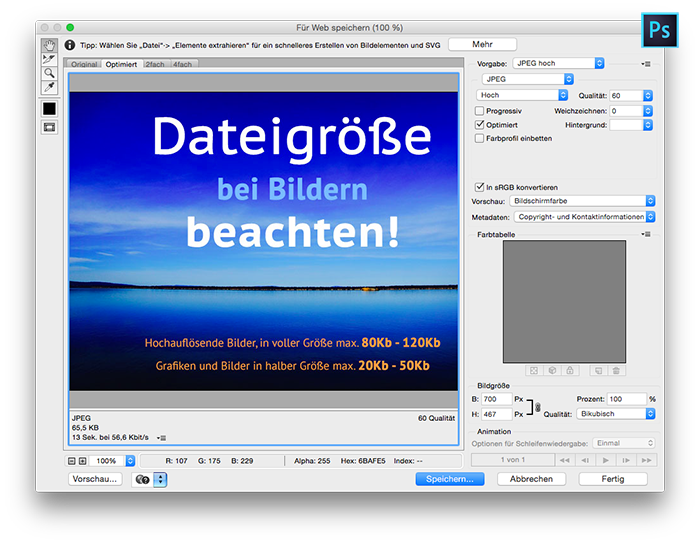
Task: Click the map to transparent color table icon
Action: point(533,371)
